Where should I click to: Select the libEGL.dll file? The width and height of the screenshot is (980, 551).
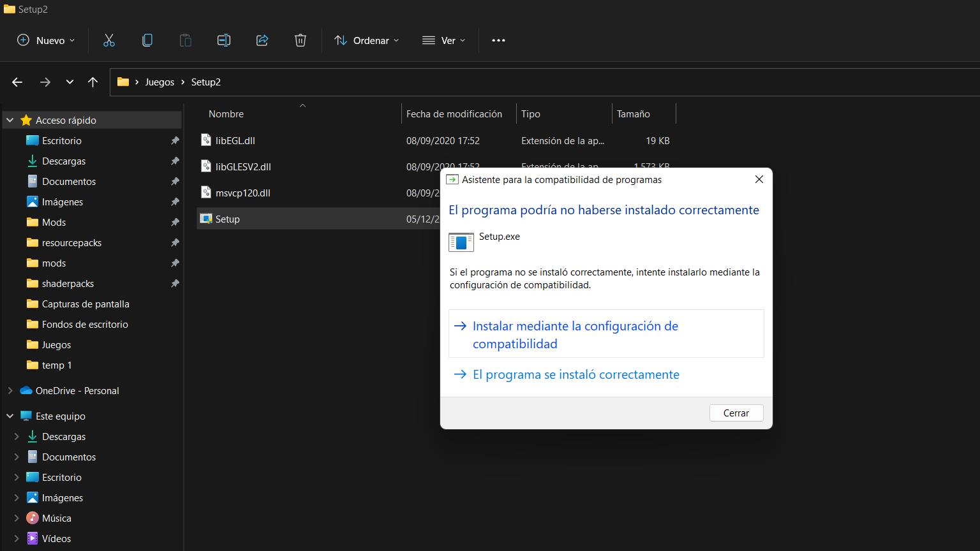pos(235,140)
